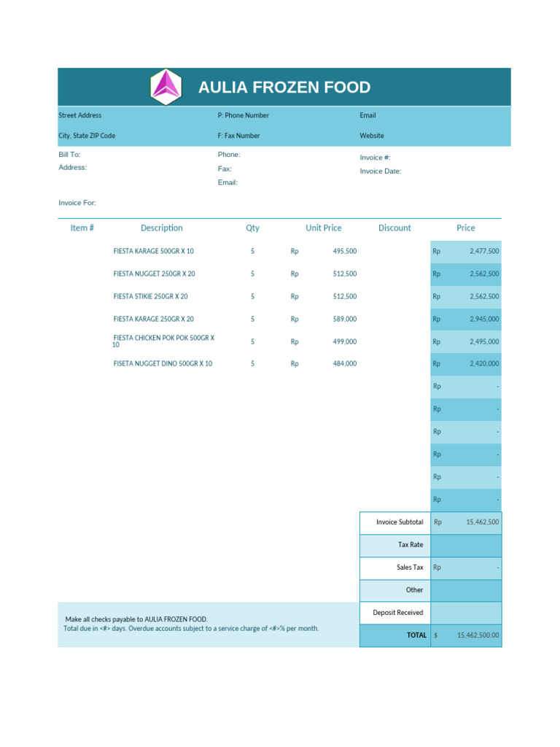Image resolution: width=560 pixels, height=747 pixels.
Task: Click City, State ZIP Code text
Action: click(87, 136)
